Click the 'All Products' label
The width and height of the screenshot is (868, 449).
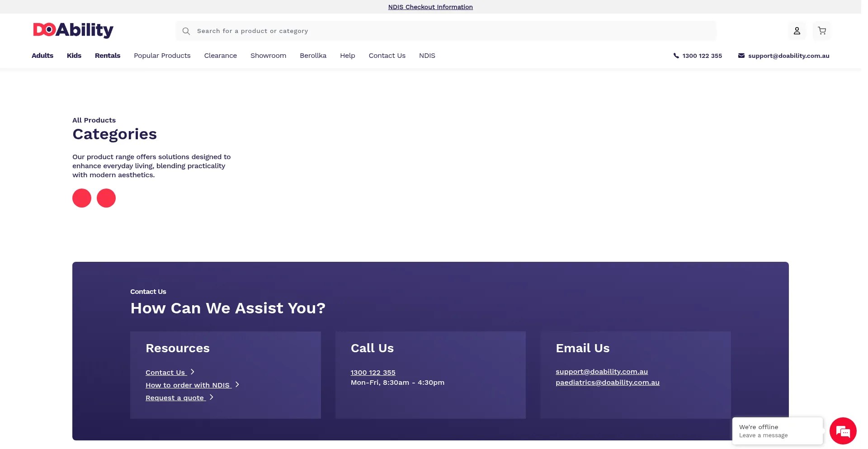[x=94, y=120]
